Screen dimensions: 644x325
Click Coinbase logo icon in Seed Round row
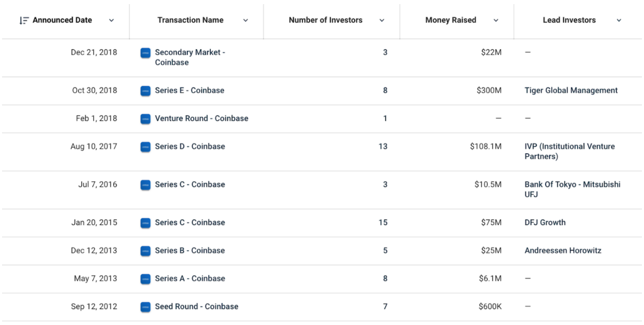pyautogui.click(x=146, y=307)
